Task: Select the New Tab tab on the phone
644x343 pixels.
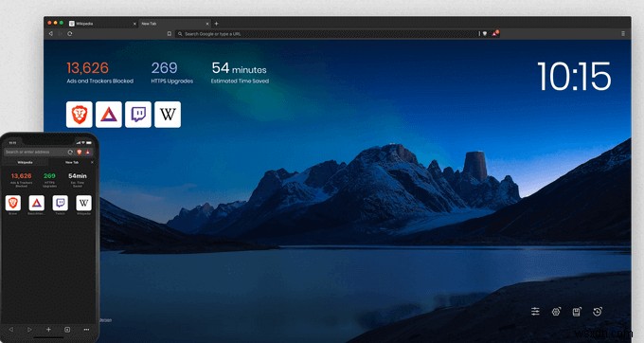Action: (x=72, y=163)
